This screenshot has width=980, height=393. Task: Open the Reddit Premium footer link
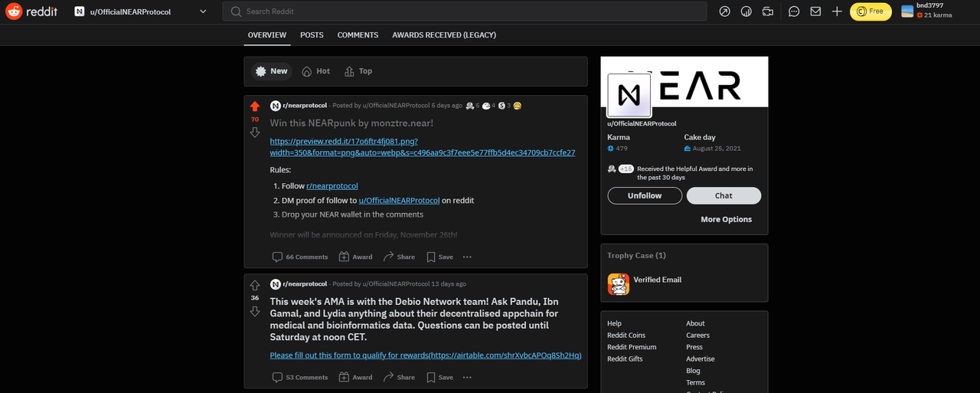632,347
